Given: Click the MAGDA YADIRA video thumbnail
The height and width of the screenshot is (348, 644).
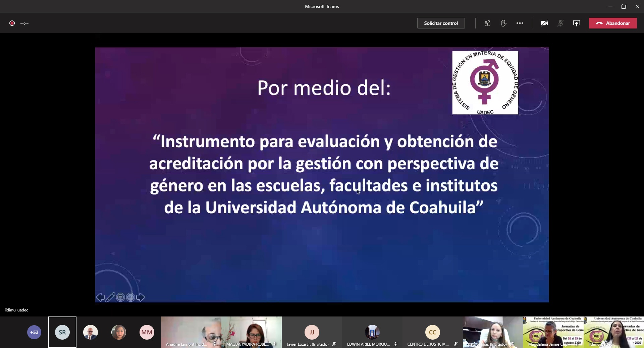Looking at the screenshot, I should 251,332.
